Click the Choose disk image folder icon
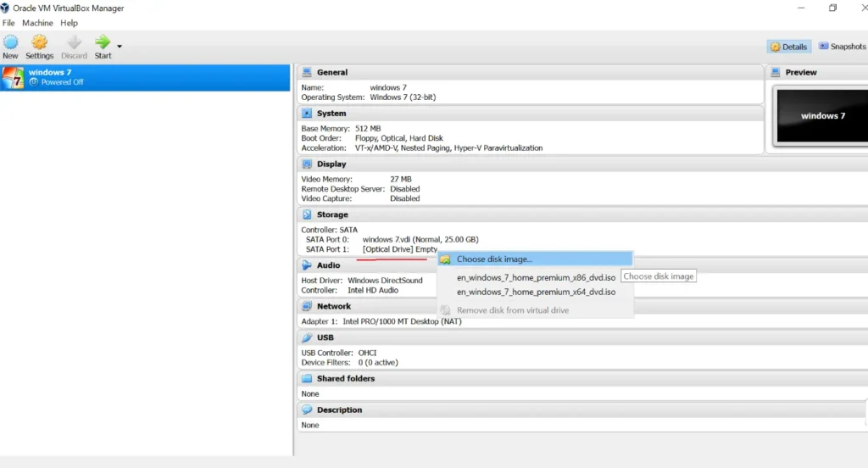 [x=446, y=259]
